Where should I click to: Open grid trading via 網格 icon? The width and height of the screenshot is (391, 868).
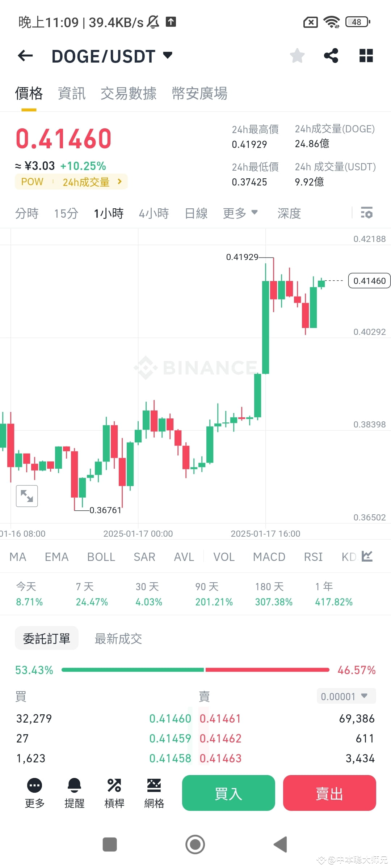(154, 792)
